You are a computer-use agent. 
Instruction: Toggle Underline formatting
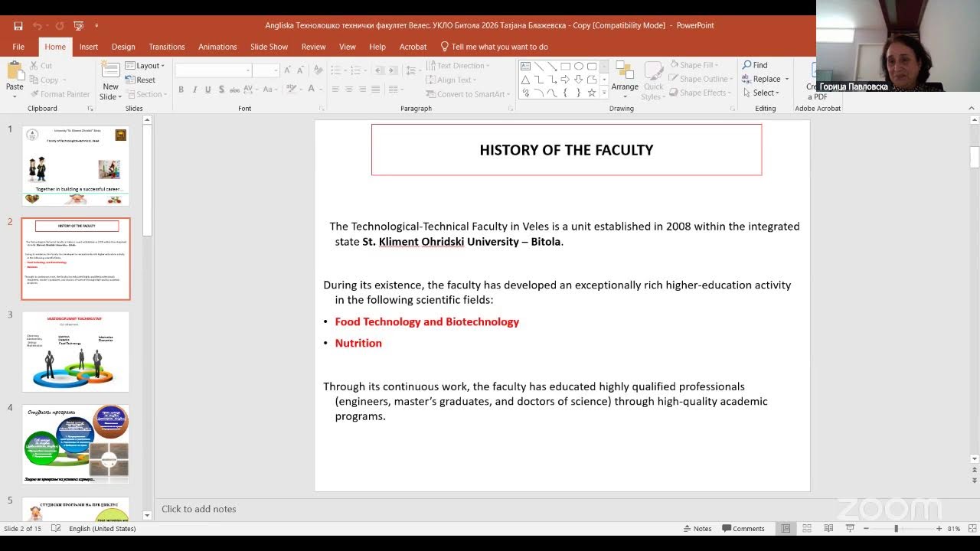coord(207,90)
